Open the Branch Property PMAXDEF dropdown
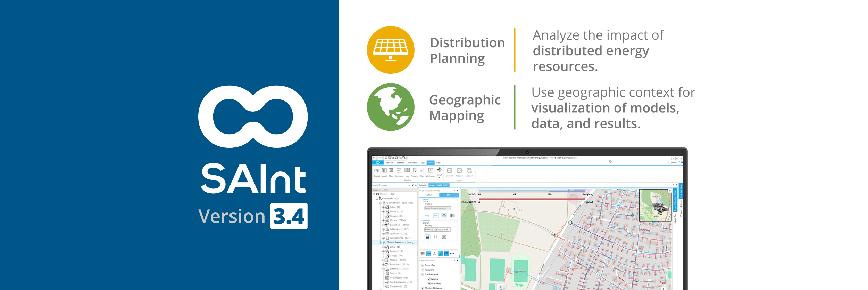This screenshot has height=290, width=868. [x=437, y=229]
